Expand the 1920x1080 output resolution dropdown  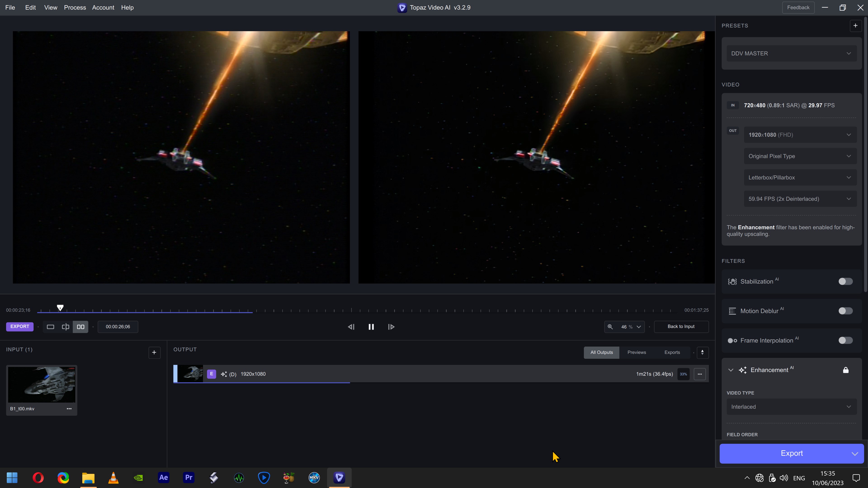tap(800, 135)
